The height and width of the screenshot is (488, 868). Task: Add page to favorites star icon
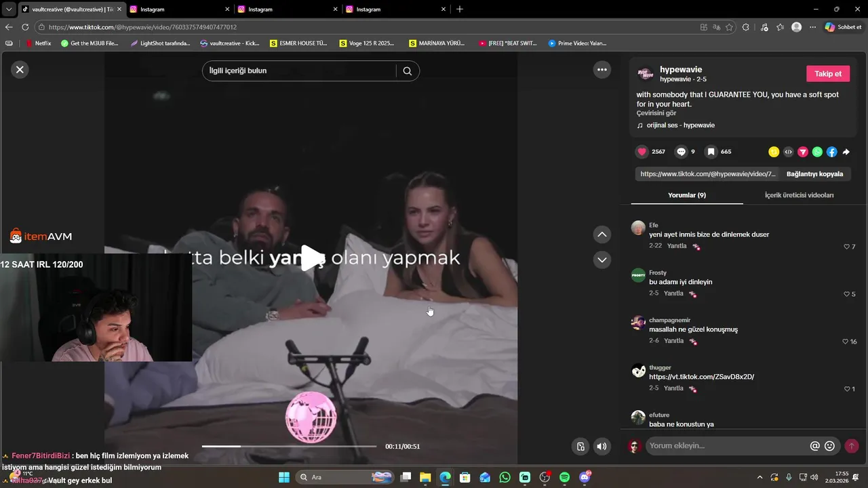click(729, 27)
